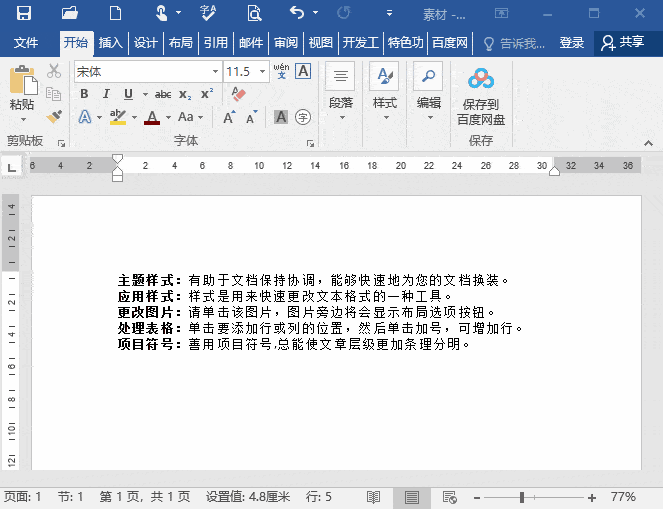Click the touch/mouse mode icon
The image size is (663, 509).
[162, 13]
